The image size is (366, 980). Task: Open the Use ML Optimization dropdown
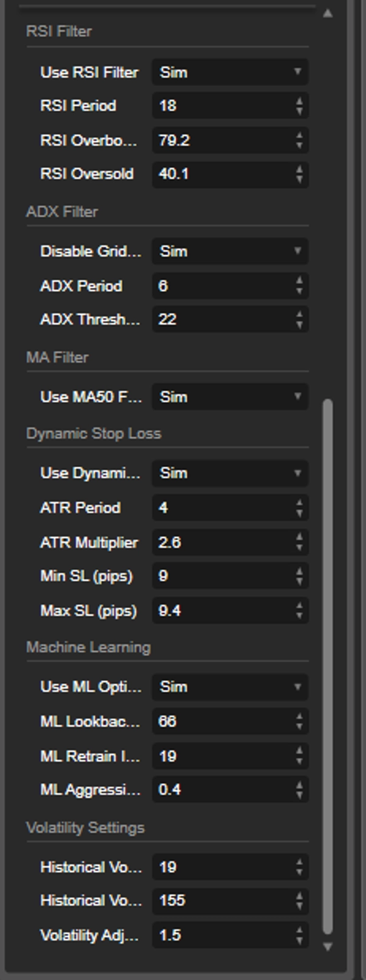point(229,687)
